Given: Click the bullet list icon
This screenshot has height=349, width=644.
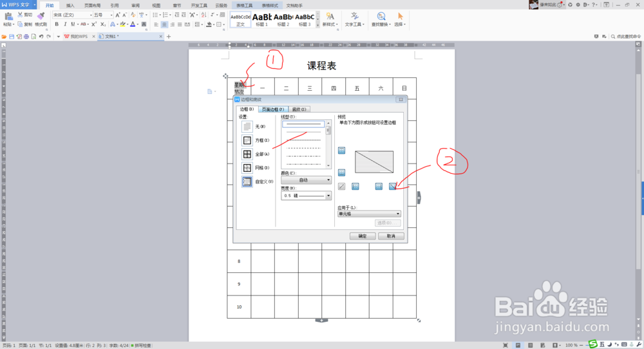Looking at the screenshot, I should 155,15.
